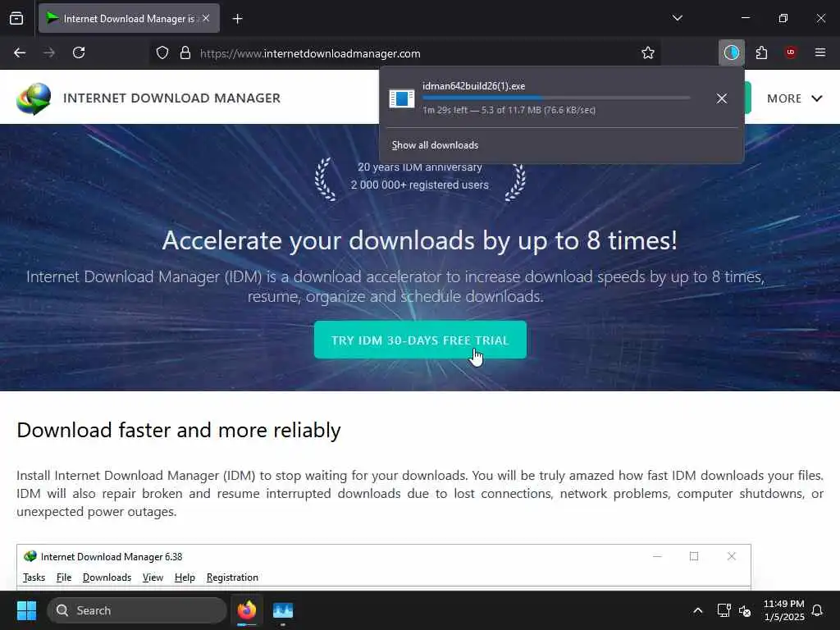Open the list all tabs chevron

[x=677, y=18]
